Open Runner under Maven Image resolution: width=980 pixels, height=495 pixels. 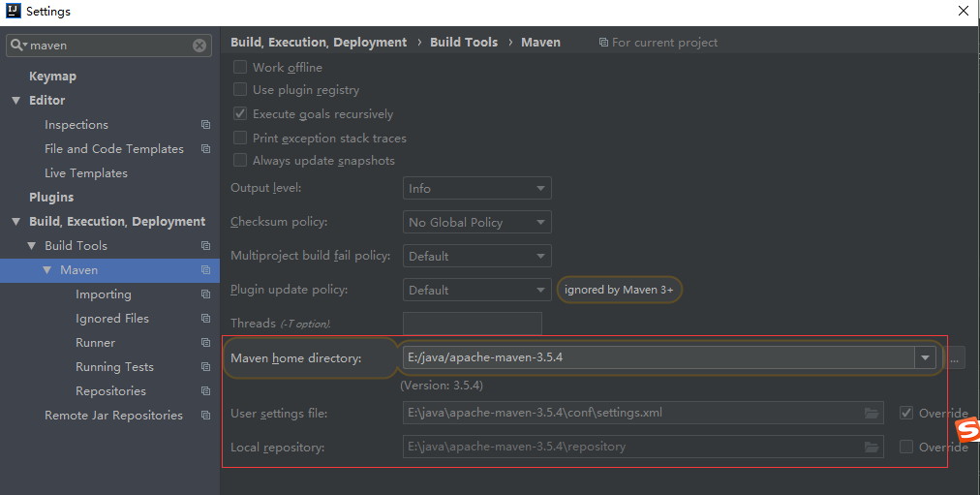click(x=96, y=343)
